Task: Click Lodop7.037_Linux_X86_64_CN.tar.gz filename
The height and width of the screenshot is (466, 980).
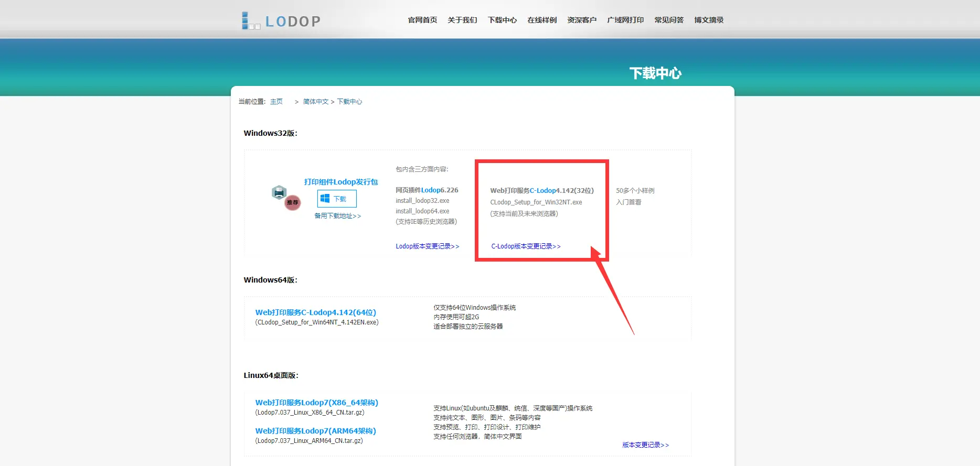Action: [x=310, y=413]
